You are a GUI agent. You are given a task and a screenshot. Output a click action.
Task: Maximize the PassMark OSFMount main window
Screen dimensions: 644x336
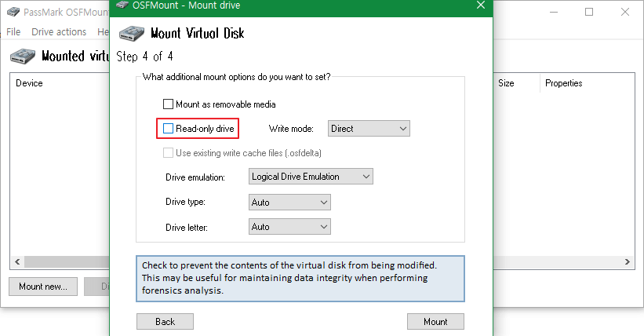click(x=589, y=12)
